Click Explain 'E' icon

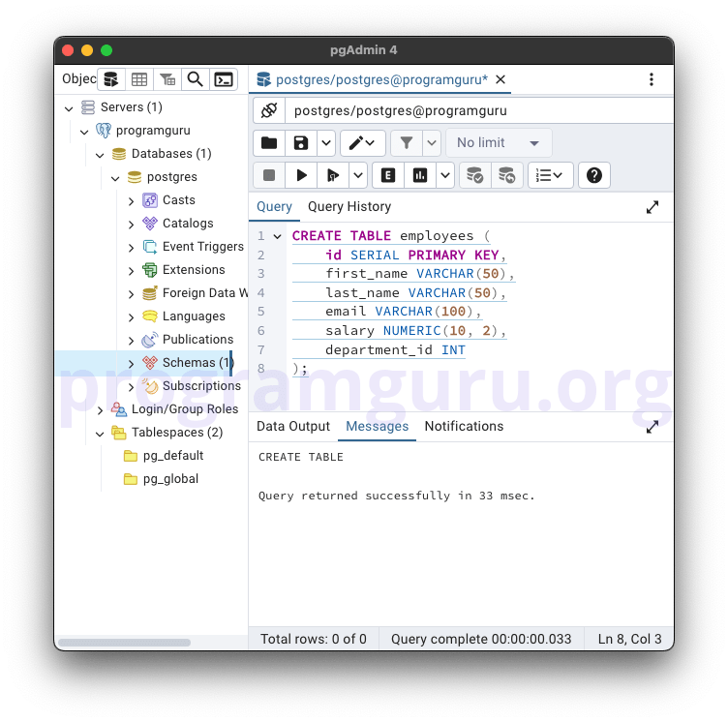click(388, 175)
